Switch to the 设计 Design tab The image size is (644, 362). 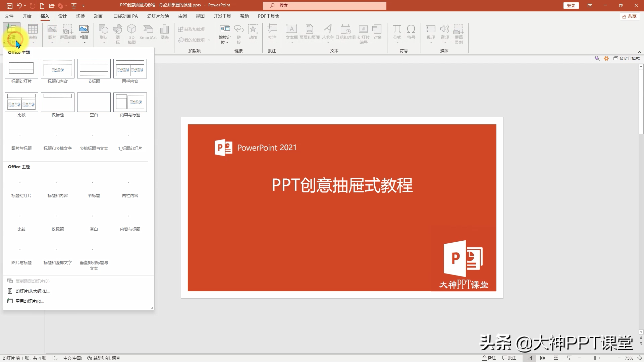tap(62, 16)
